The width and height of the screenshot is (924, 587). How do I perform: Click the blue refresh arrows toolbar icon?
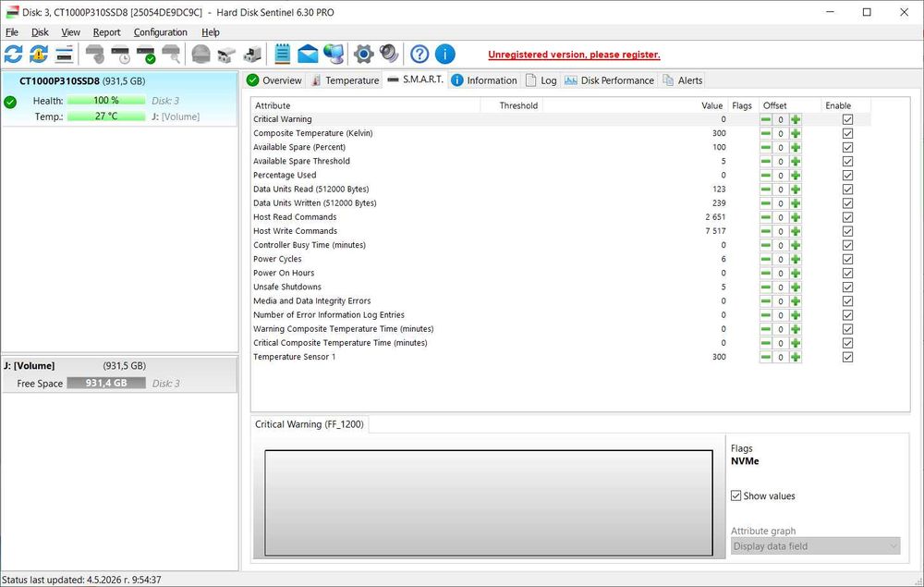[14, 55]
